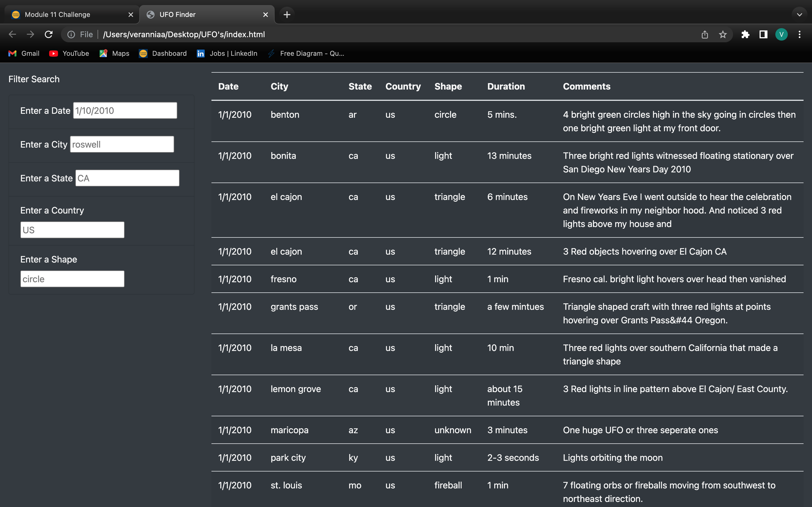
Task: Click the Enter a Date field showing 1/10/2010
Action: (x=125, y=110)
